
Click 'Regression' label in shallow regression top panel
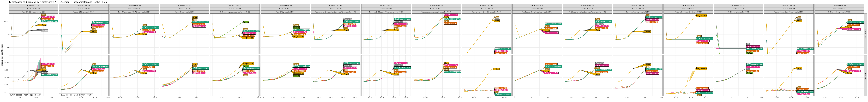click(x=701, y=15)
